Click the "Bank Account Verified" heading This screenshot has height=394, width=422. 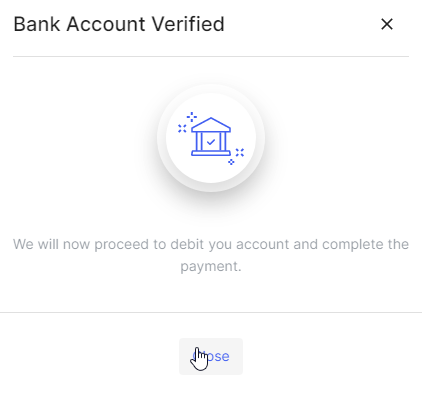click(119, 24)
